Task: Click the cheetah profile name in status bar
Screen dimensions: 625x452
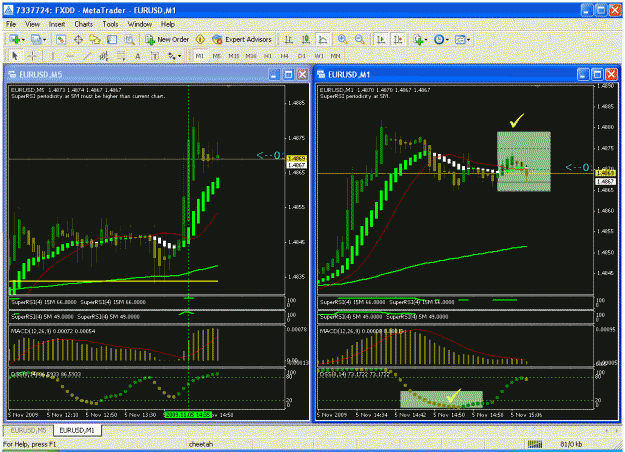Action: (x=201, y=444)
